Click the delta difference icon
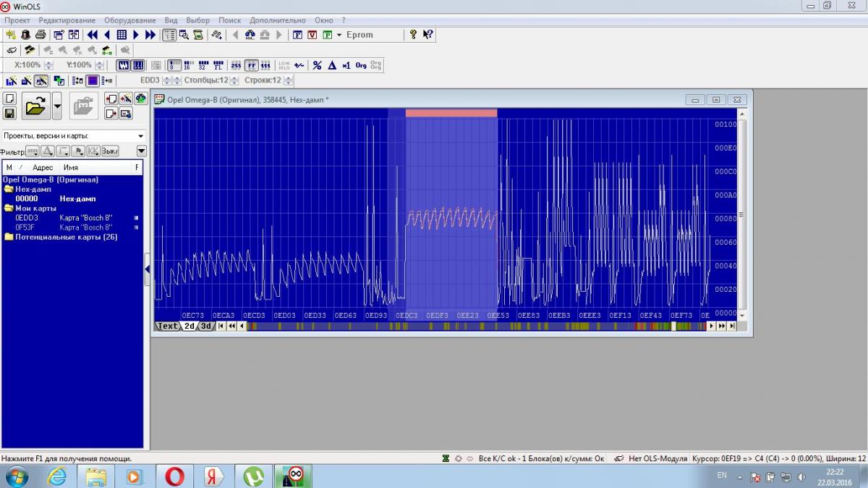The image size is (868, 488). pyautogui.click(x=332, y=65)
